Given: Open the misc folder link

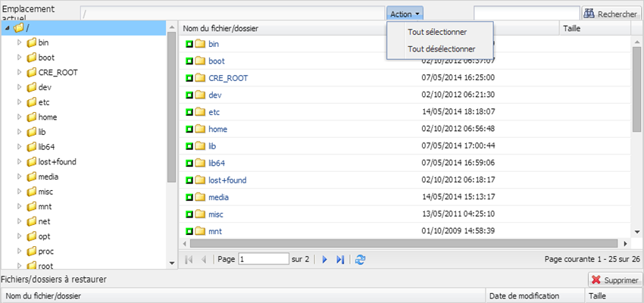Looking at the screenshot, I should tap(216, 214).
